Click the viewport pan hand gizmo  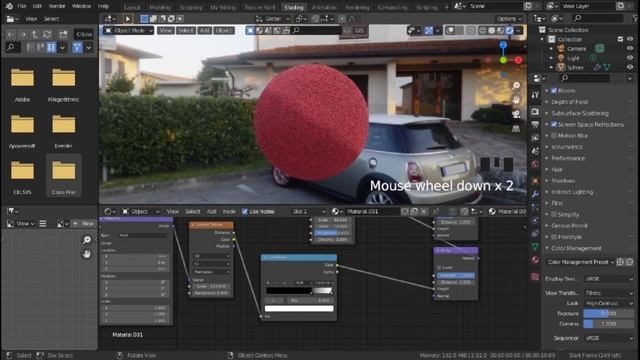pos(516,100)
